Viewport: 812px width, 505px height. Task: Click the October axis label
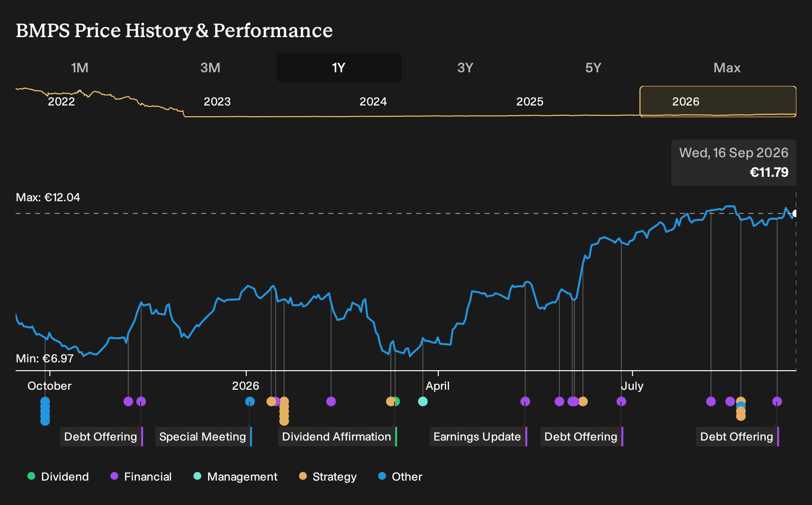[x=49, y=386]
